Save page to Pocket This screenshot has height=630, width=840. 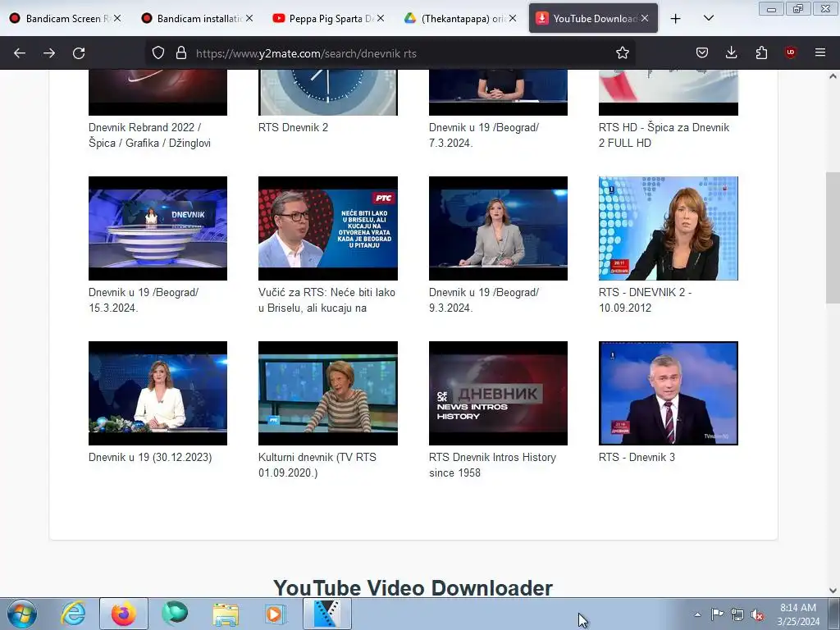coord(702,53)
